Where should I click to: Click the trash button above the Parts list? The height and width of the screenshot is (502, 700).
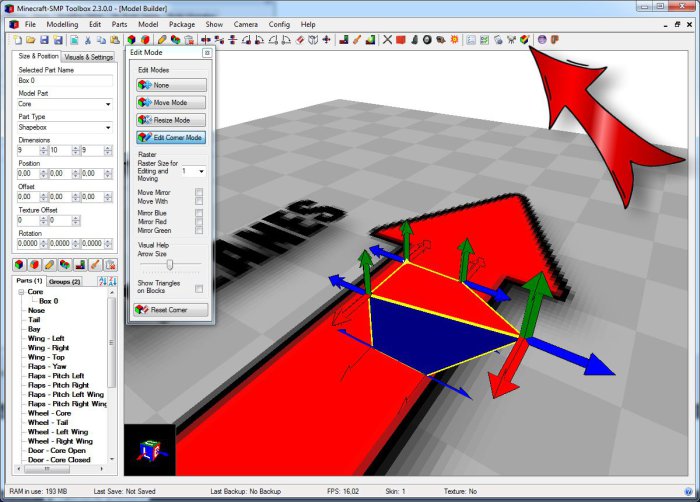(110, 265)
